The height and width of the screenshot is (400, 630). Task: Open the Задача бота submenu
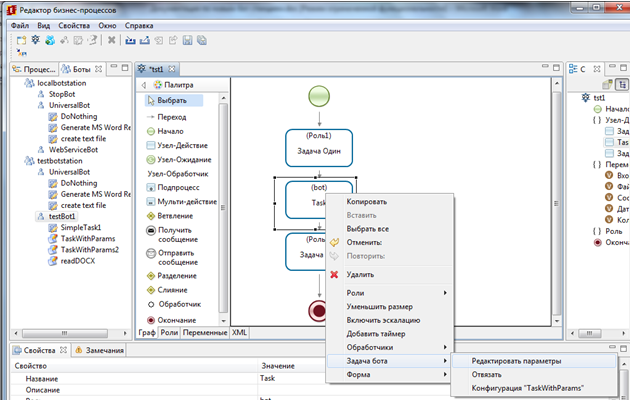click(x=389, y=361)
